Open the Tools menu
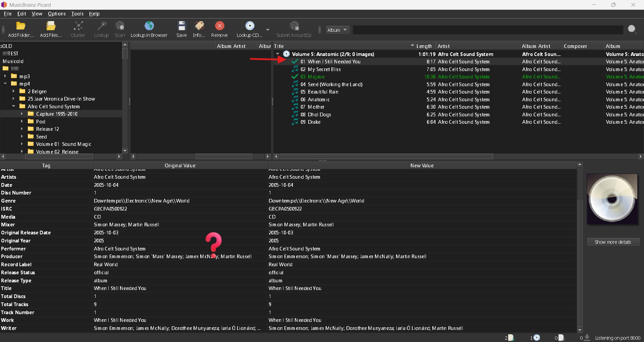The width and height of the screenshot is (644, 342). pyautogui.click(x=77, y=14)
